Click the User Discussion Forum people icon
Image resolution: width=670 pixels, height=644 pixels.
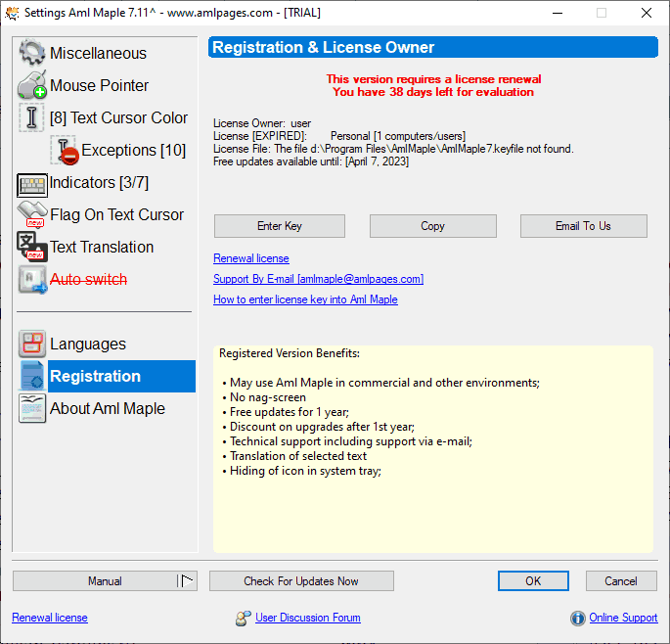[244, 618]
